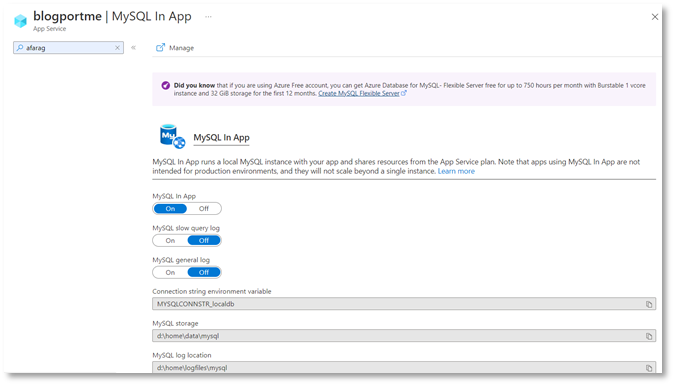The image size is (675, 386).
Task: Focus the menu search field containing afarag
Action: point(68,48)
